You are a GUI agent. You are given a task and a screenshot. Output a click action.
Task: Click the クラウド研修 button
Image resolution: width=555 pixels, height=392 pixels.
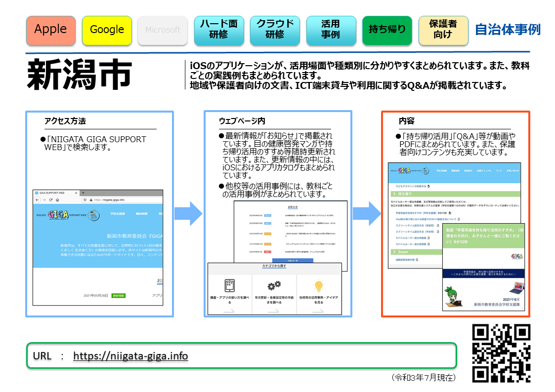(x=275, y=30)
